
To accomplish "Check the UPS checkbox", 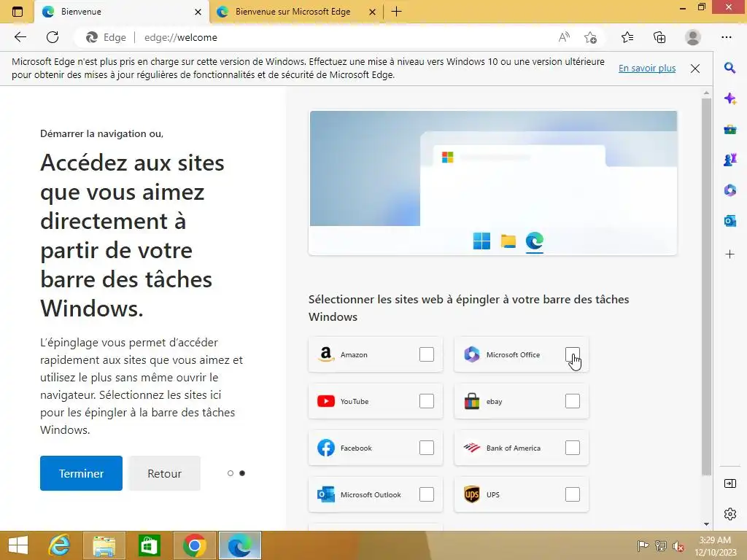I will coord(572,494).
